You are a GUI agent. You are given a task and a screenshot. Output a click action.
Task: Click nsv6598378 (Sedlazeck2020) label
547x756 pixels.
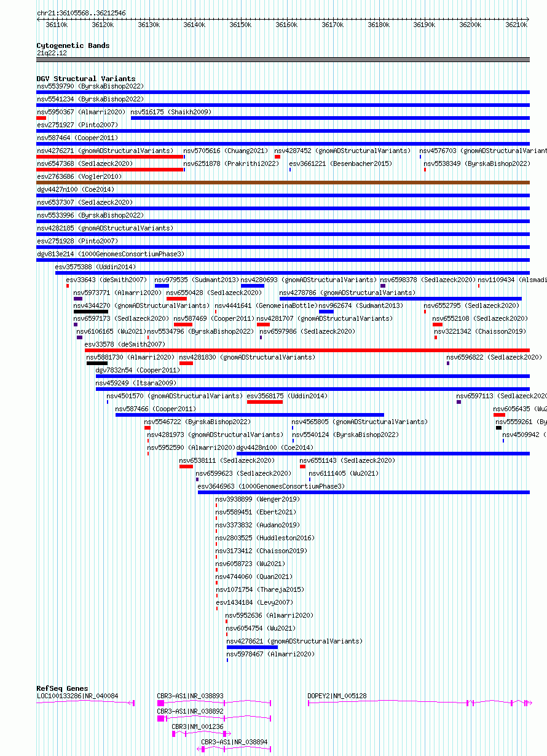pyautogui.click(x=428, y=280)
